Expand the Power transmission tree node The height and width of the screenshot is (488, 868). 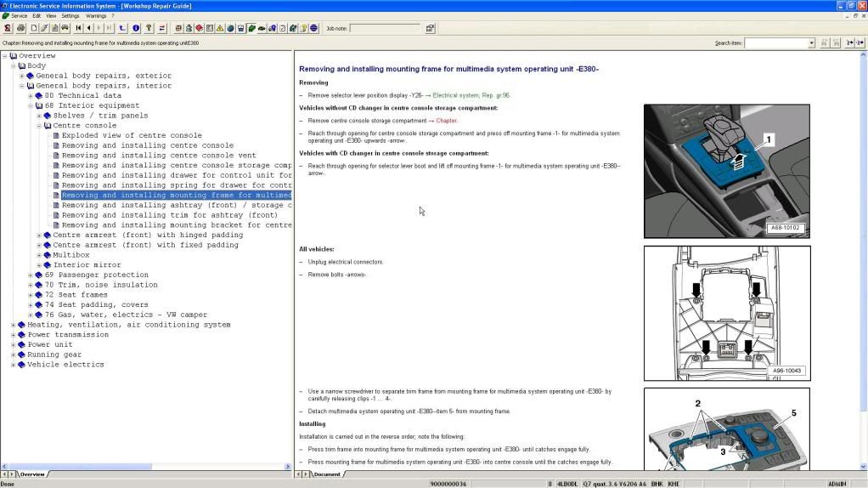click(13, 335)
